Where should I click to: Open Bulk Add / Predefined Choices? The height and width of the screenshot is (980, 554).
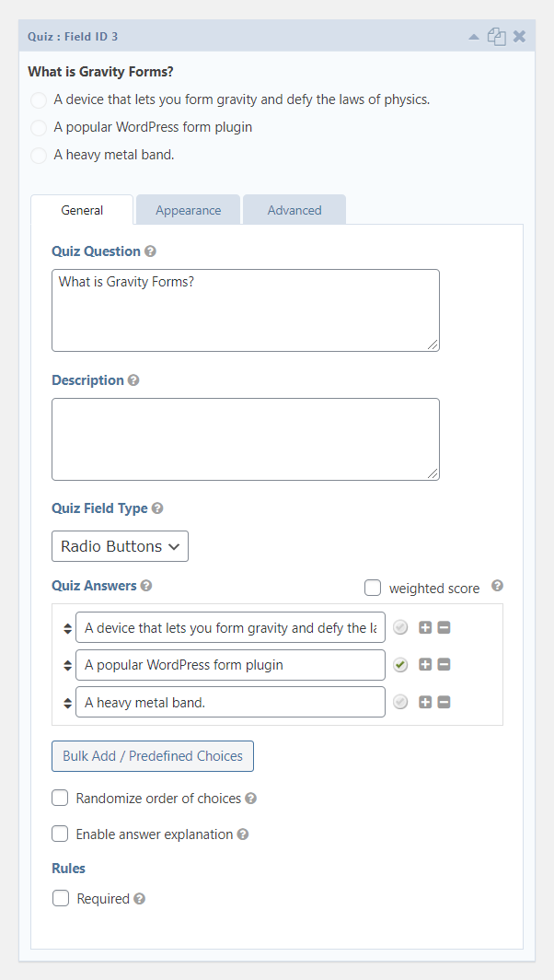pos(153,756)
